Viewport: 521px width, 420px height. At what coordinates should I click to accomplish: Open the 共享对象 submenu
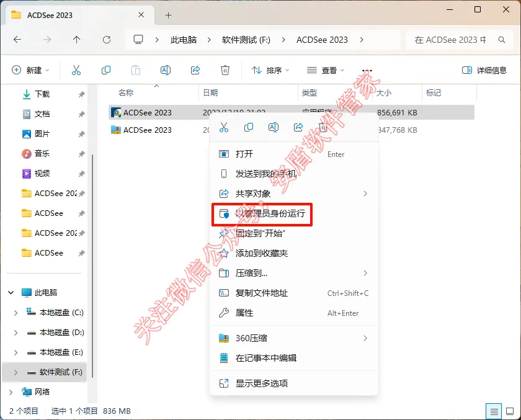tap(294, 194)
